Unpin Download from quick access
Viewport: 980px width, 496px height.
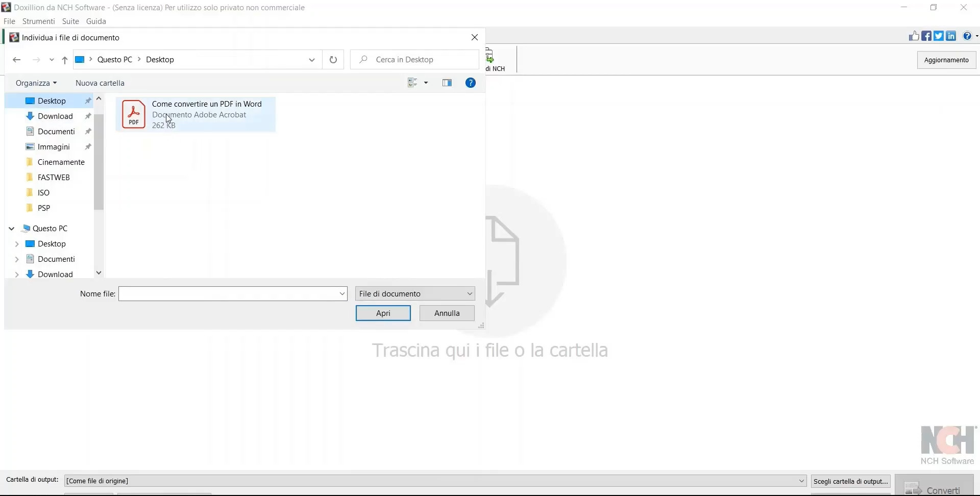click(88, 116)
